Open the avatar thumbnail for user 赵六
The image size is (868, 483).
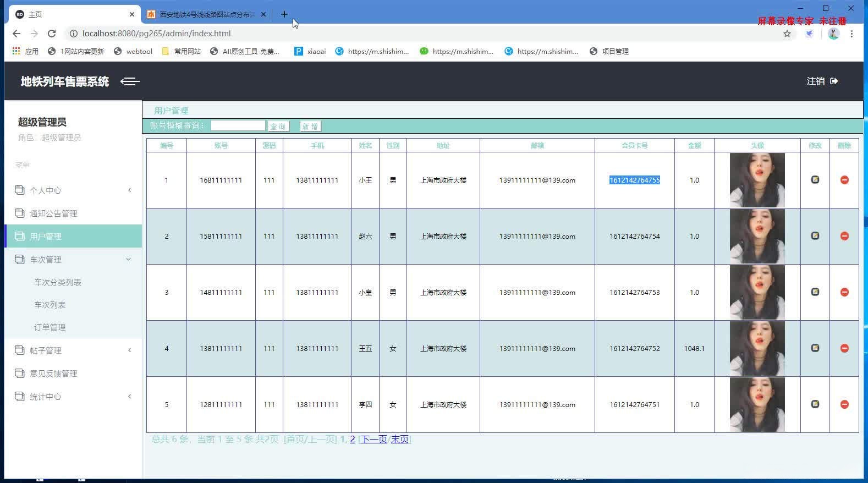click(x=757, y=236)
